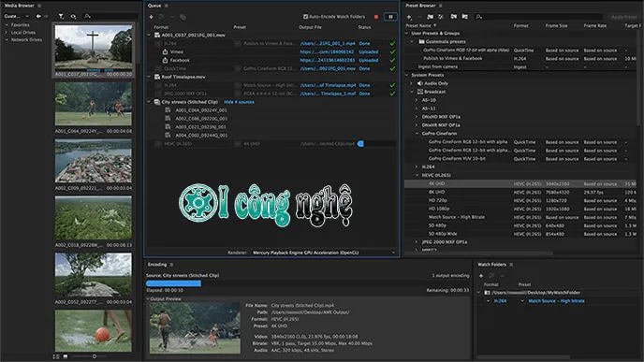Collapse the Output Preview section
Image resolution: width=644 pixels, height=362 pixels.
pyautogui.click(x=148, y=299)
